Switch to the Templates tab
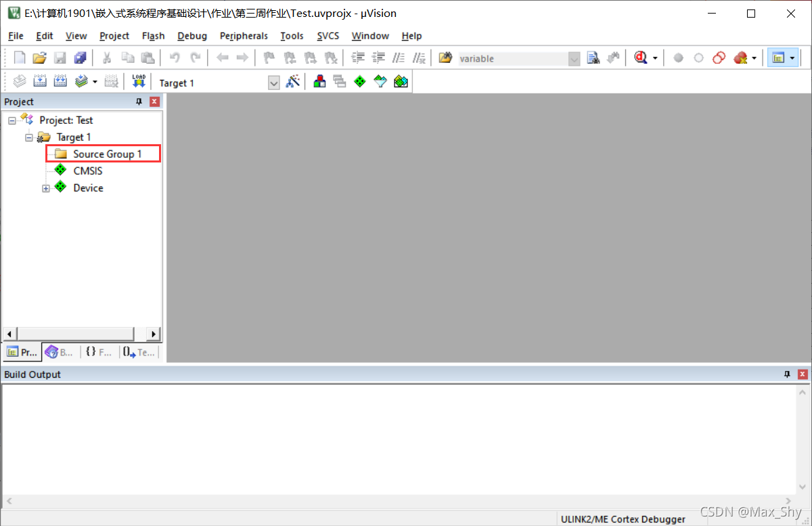Image resolution: width=812 pixels, height=526 pixels. 139,352
